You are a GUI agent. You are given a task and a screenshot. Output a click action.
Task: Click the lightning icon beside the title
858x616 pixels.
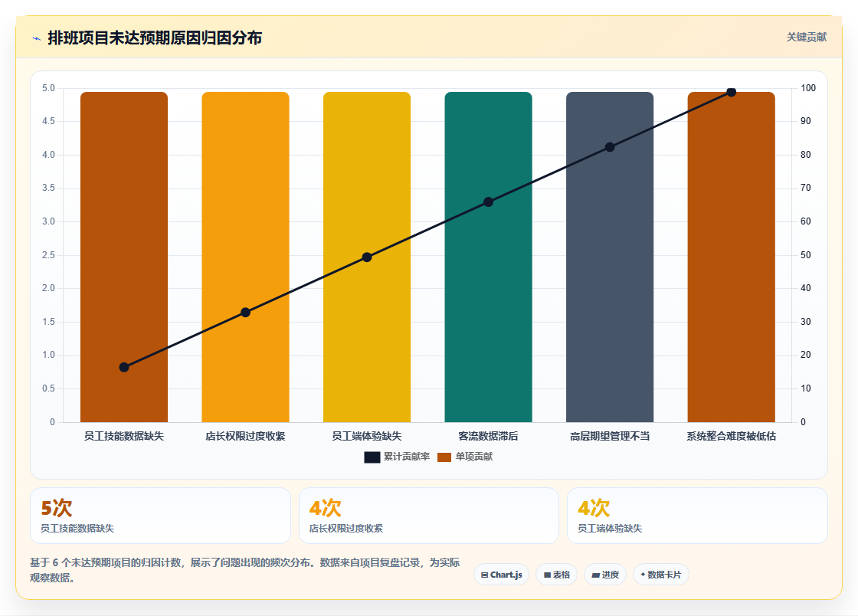37,38
